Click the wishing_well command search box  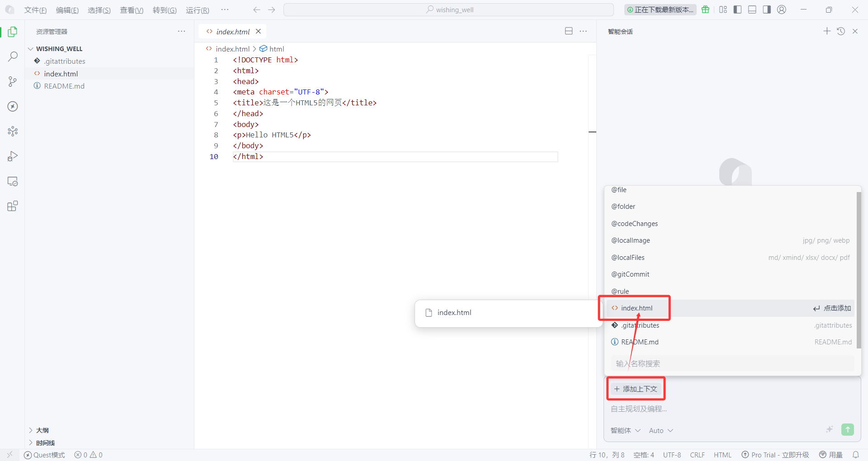pos(448,9)
